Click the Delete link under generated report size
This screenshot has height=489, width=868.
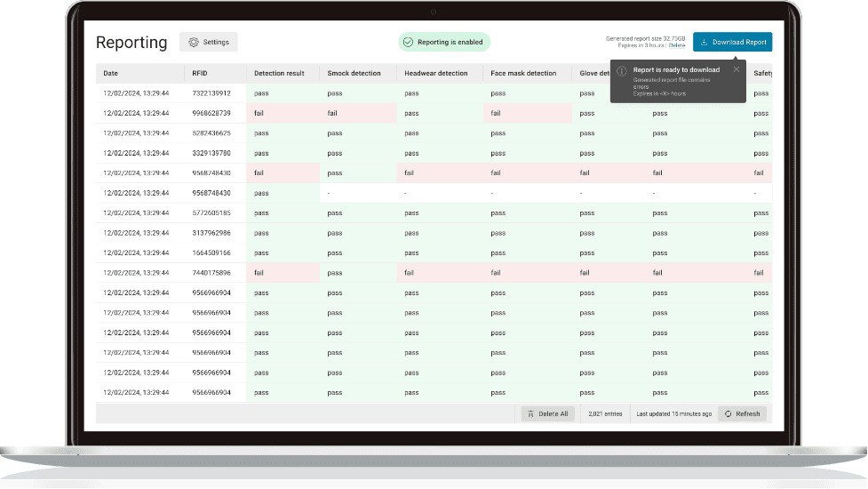tap(678, 45)
